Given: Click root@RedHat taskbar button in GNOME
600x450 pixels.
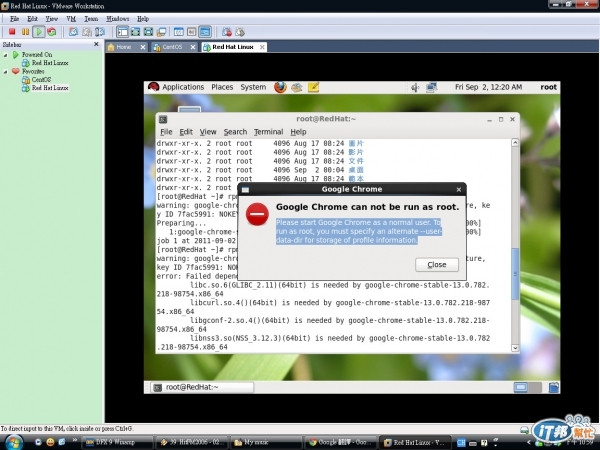Looking at the screenshot, I should [202, 387].
